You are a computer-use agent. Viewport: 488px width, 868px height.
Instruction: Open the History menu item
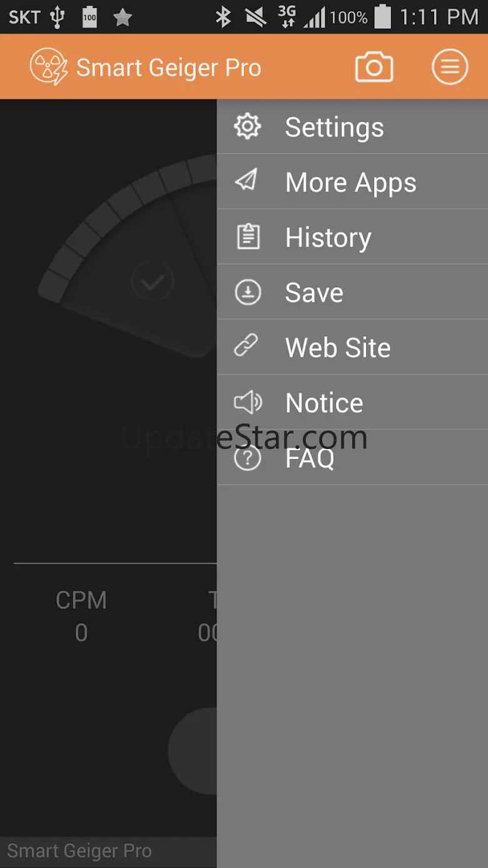(328, 237)
